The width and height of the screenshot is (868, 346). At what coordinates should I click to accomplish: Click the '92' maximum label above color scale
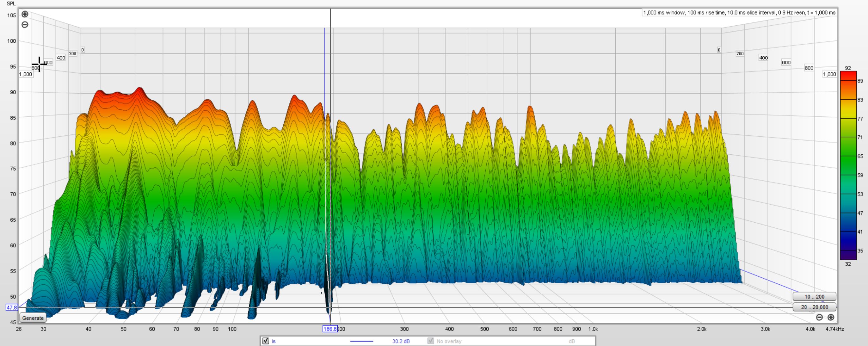pyautogui.click(x=848, y=68)
